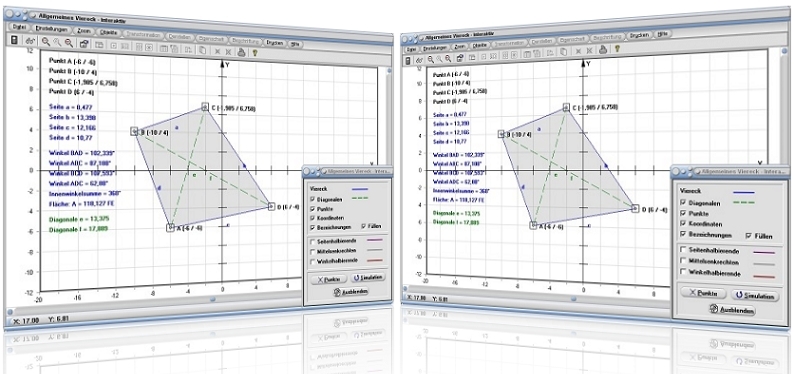Click horizontal slider handle below left graph
This screenshot has width=794, height=374.
213,299
